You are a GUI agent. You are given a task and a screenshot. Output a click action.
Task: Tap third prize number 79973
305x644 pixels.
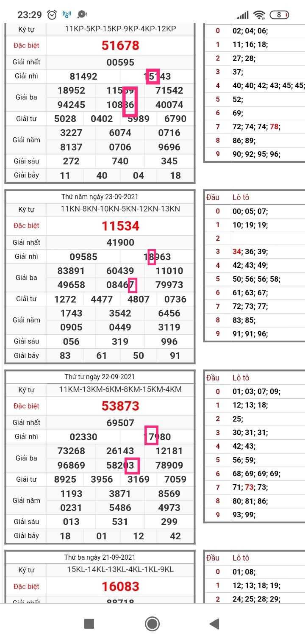pos(169,285)
